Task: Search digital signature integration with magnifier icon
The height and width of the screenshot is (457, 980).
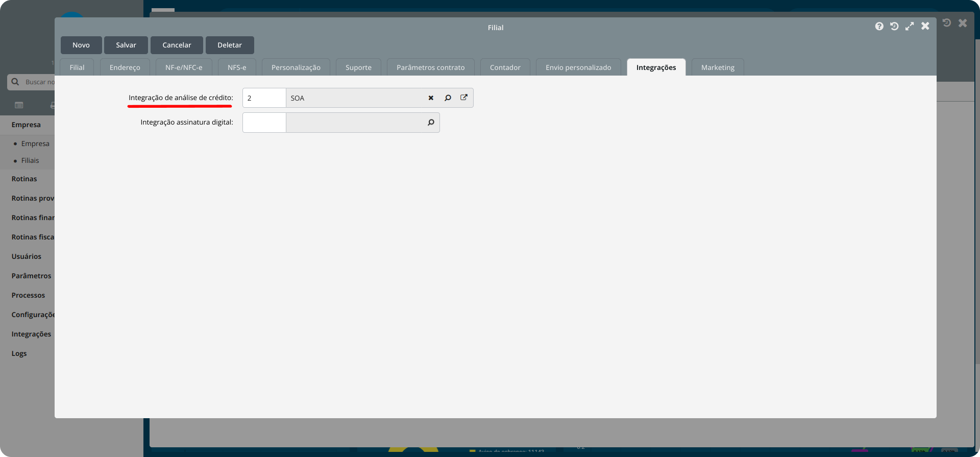Action: coord(431,123)
